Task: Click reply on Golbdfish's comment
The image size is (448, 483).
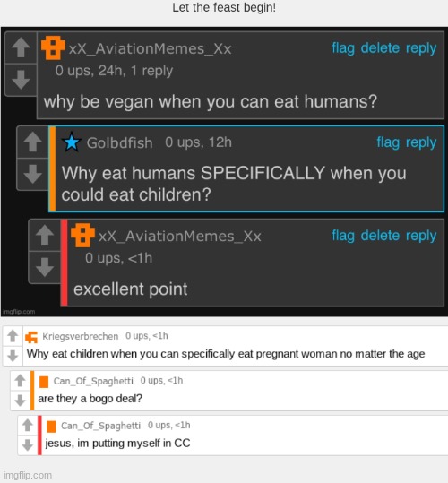Action: pos(421,142)
